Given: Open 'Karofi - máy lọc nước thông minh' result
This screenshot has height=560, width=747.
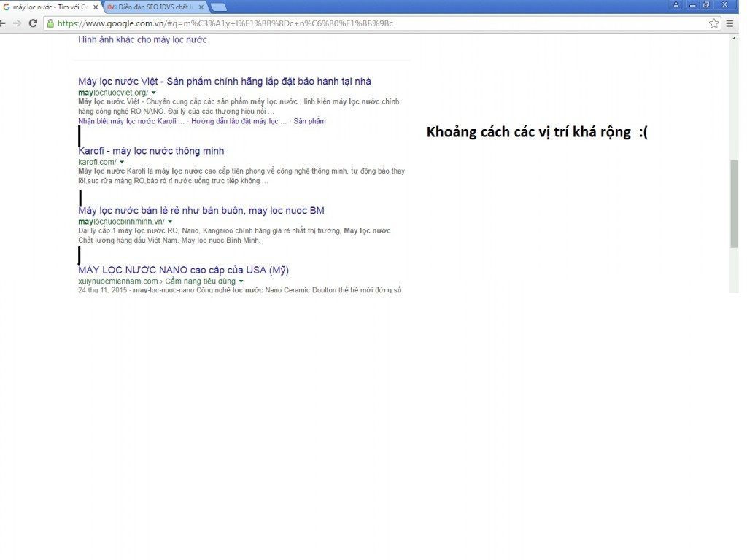Looking at the screenshot, I should pyautogui.click(x=151, y=151).
